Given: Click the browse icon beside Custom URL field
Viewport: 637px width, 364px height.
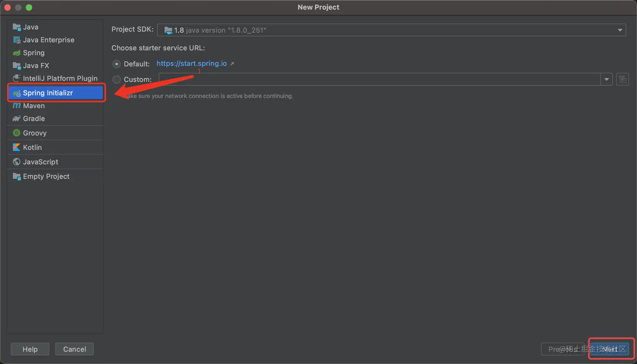Looking at the screenshot, I should click(622, 79).
